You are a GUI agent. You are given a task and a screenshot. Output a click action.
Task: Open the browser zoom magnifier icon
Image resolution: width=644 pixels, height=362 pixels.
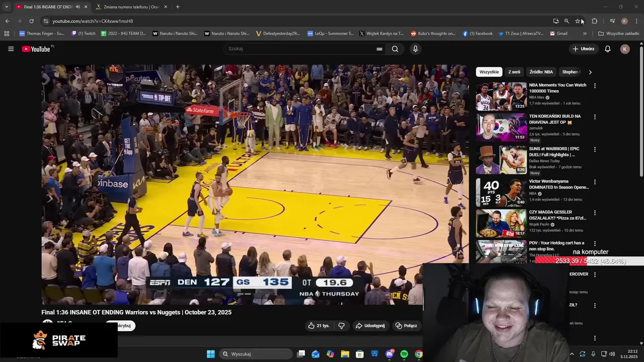567,21
